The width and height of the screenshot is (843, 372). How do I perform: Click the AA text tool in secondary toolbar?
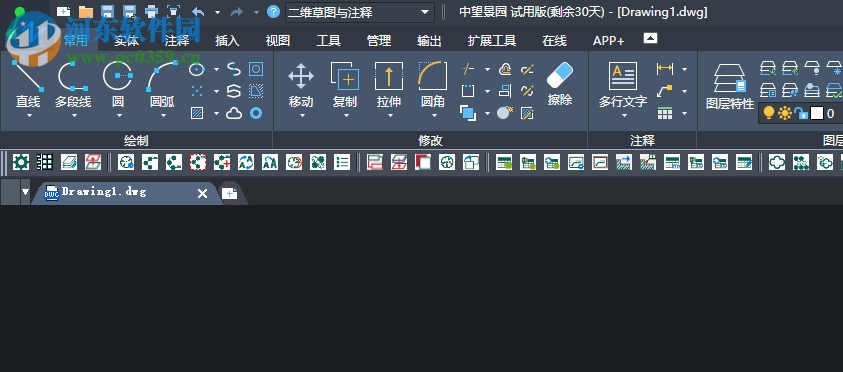click(270, 162)
